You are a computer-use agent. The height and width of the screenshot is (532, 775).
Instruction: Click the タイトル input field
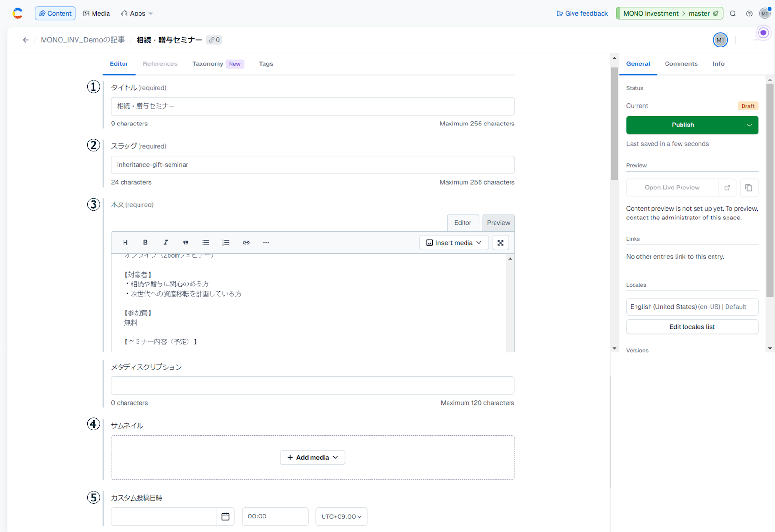pyautogui.click(x=312, y=106)
